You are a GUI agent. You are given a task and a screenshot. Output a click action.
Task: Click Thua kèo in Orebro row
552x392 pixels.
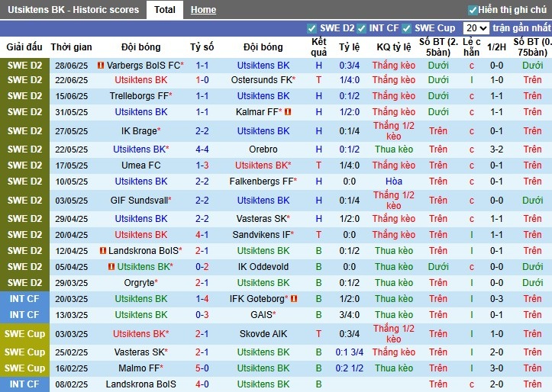click(x=394, y=149)
